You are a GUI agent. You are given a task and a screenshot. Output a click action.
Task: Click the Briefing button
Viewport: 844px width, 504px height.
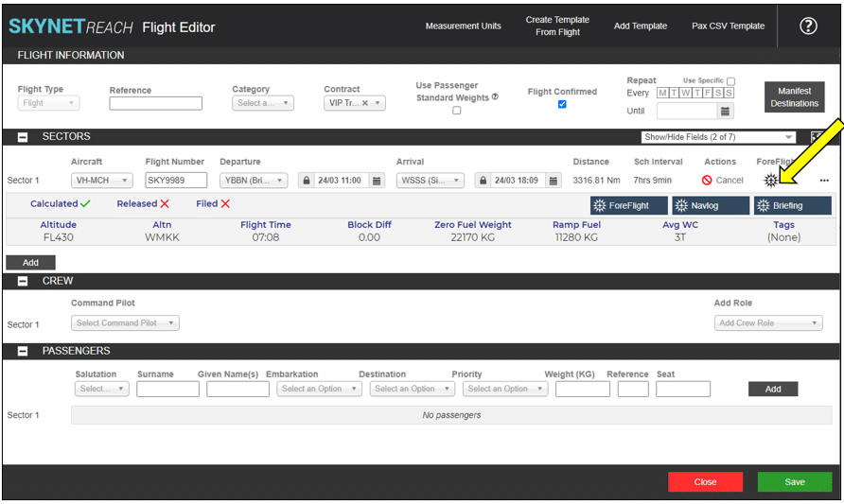792,205
